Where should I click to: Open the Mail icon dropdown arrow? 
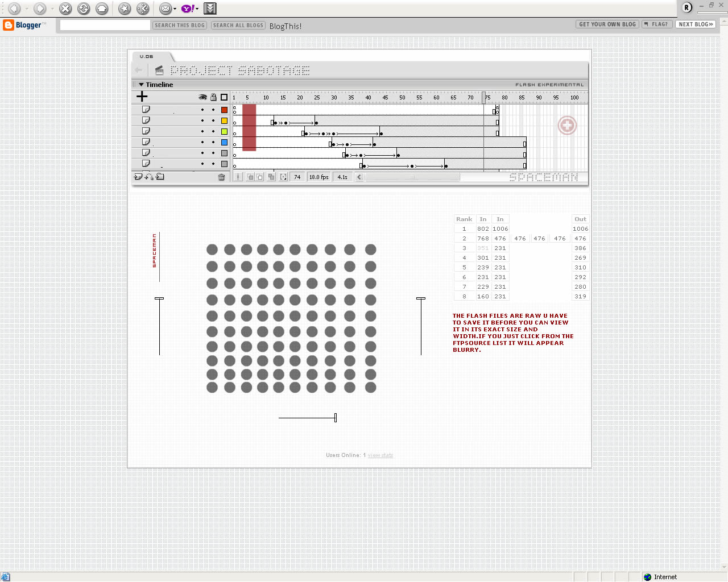175,9
